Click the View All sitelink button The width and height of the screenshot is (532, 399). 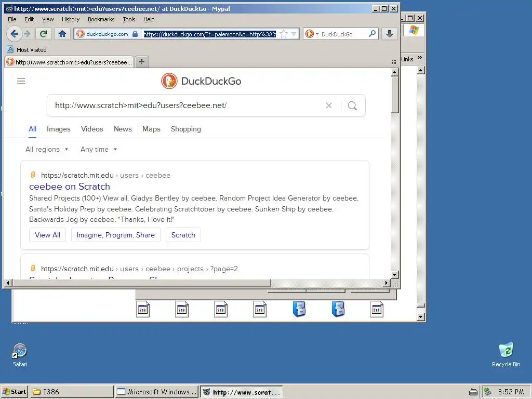click(x=47, y=235)
